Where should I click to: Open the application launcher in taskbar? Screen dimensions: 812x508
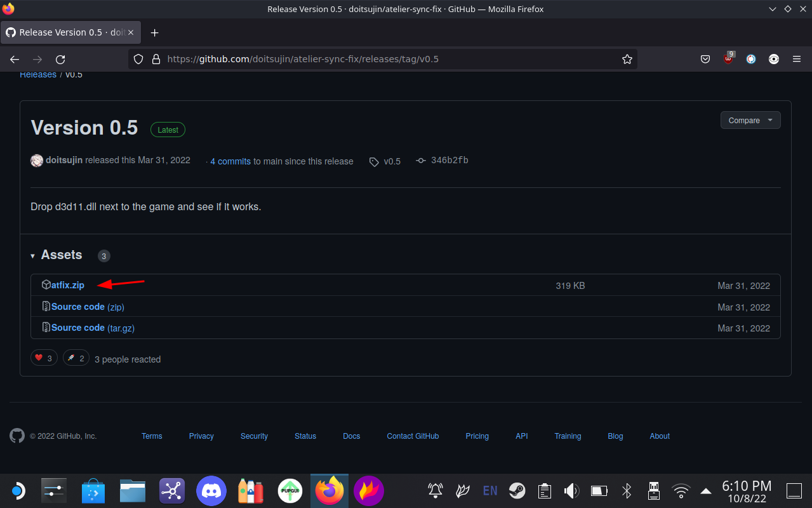(x=18, y=491)
